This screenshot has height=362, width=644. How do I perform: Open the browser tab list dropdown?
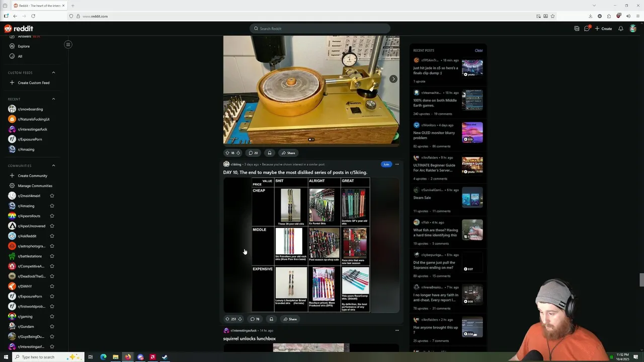pos(594,6)
